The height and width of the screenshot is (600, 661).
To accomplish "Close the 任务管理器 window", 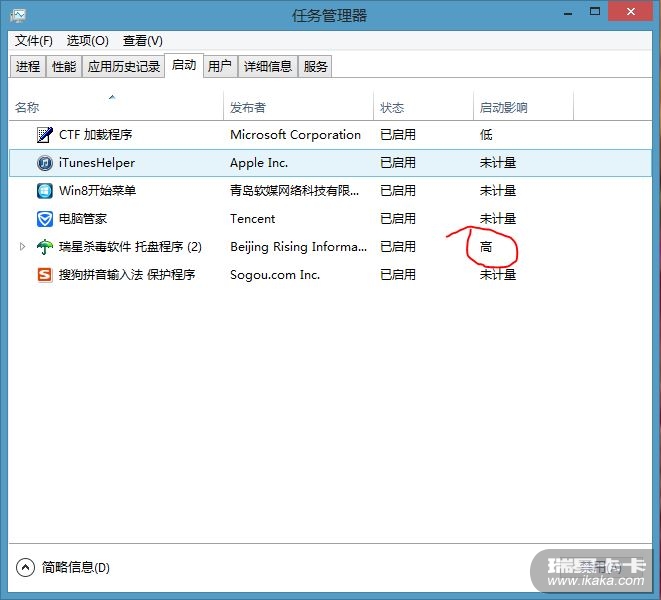I will click(631, 12).
